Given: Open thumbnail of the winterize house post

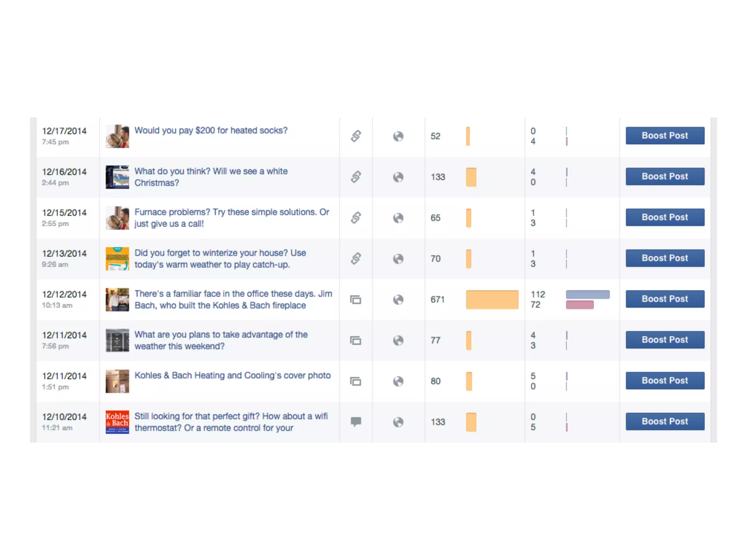Looking at the screenshot, I should click(117, 259).
